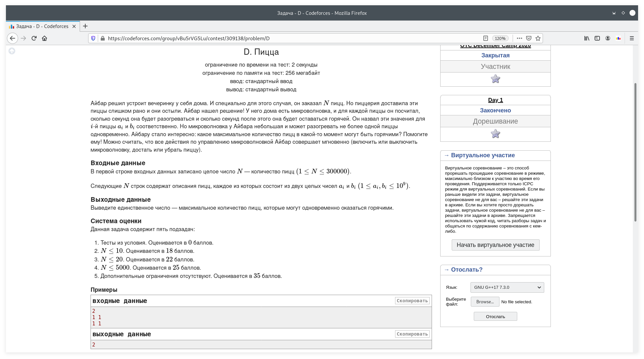Click the browser back arrow
This screenshot has height=359, width=644.
(13, 38)
